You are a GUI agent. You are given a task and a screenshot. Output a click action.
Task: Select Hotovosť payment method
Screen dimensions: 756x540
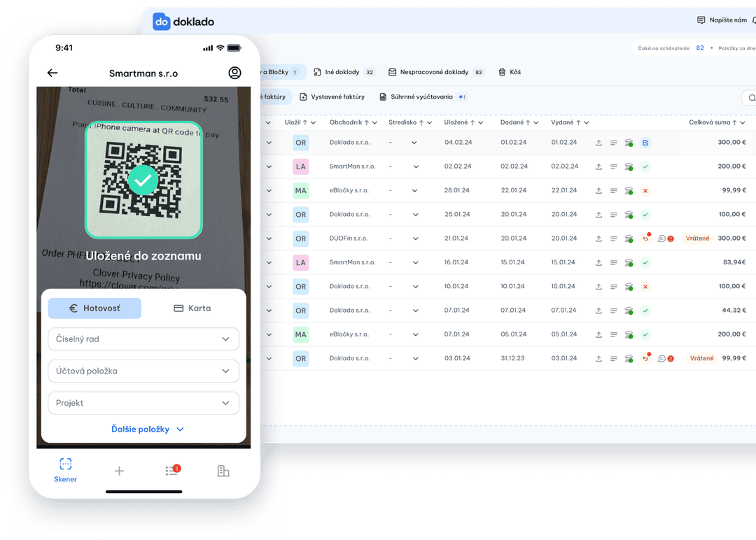coord(94,308)
